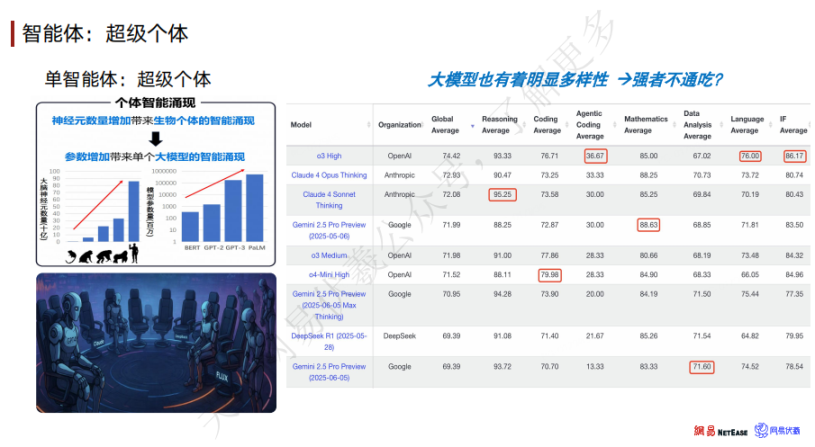This screenshot has height=447, width=815.
Task: Click the sort arrows beside Data Analysis Average
Action: click(x=721, y=125)
